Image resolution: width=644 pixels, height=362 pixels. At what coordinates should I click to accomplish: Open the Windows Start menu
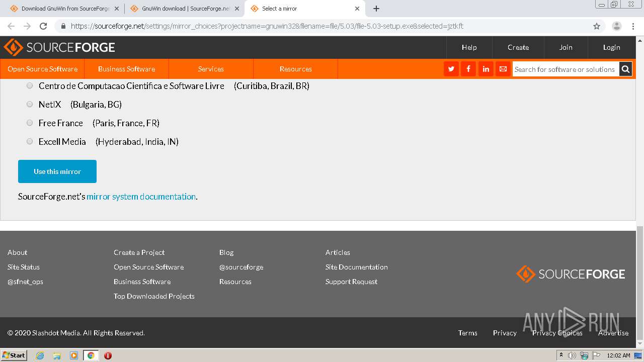14,355
